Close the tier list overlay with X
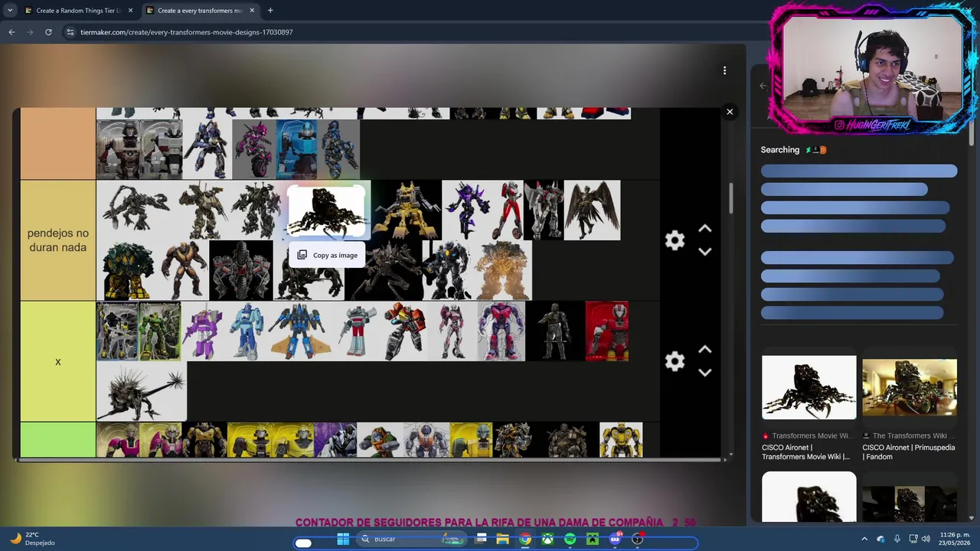Screen dimensions: 980x551 (x=730, y=112)
